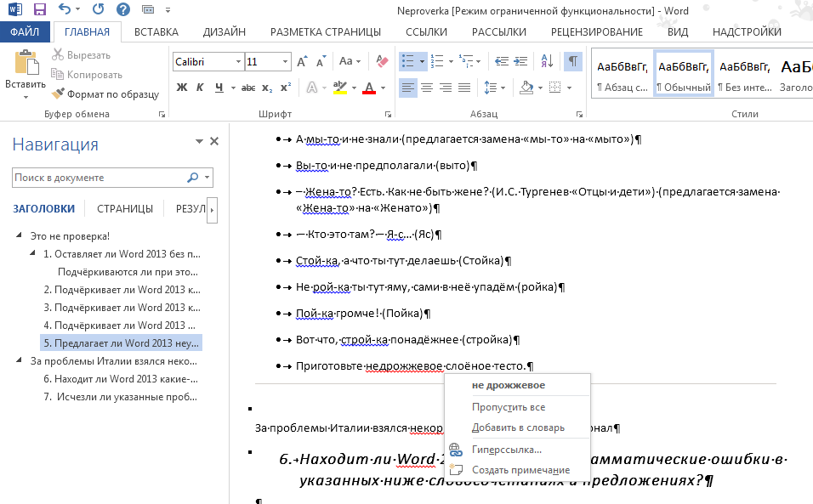Screen dimensions: 813x504
Task: Click numbered list icon
Action: pos(437,61)
